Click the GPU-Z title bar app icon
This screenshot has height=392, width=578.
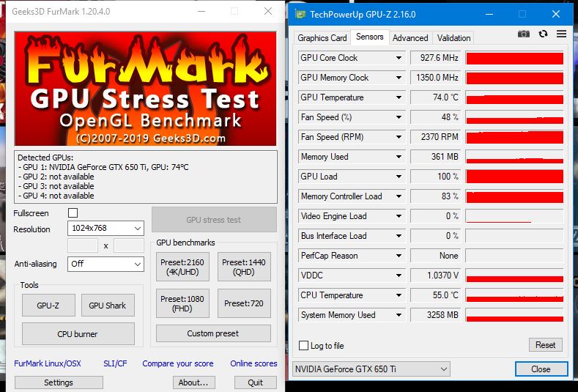pyautogui.click(x=299, y=13)
